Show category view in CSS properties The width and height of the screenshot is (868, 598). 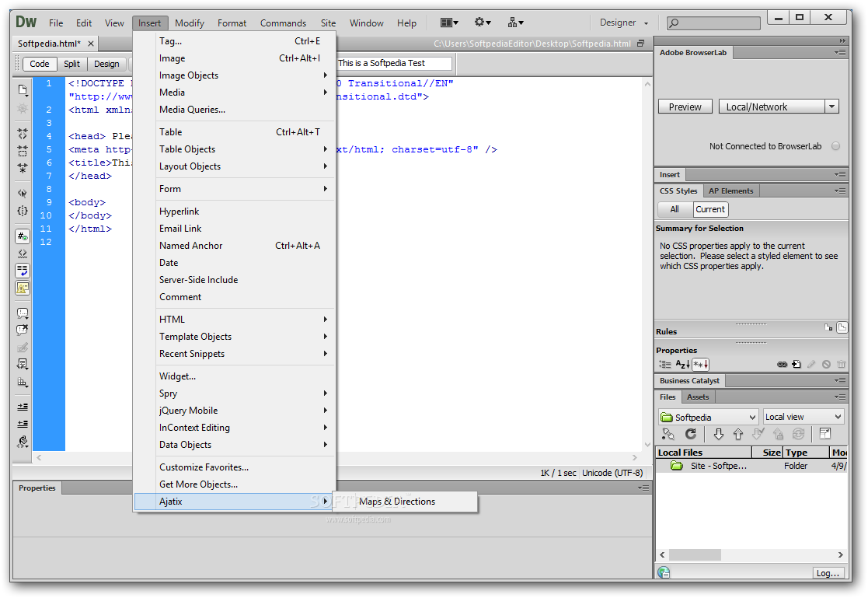coord(665,364)
